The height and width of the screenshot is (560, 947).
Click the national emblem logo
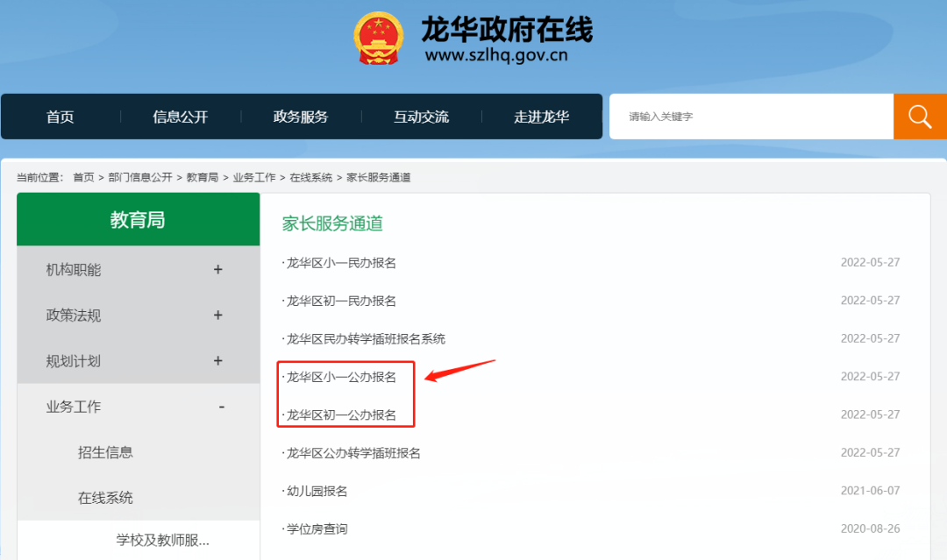tap(378, 39)
